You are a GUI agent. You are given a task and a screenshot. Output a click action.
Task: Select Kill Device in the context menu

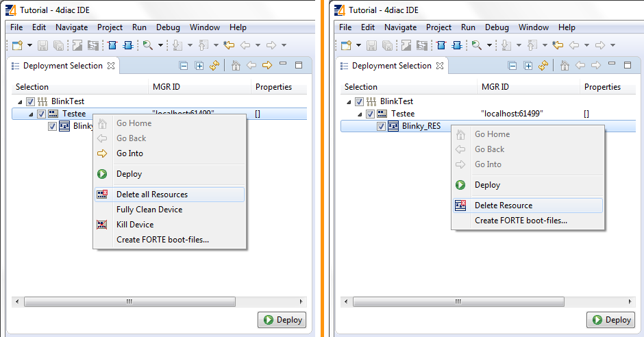[134, 225]
